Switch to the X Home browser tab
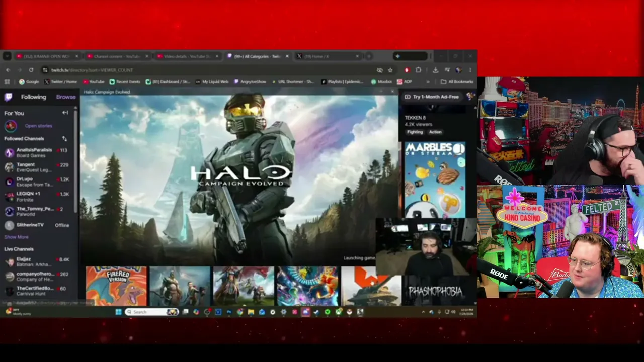Viewport: 644px width, 362px height. (x=327, y=56)
